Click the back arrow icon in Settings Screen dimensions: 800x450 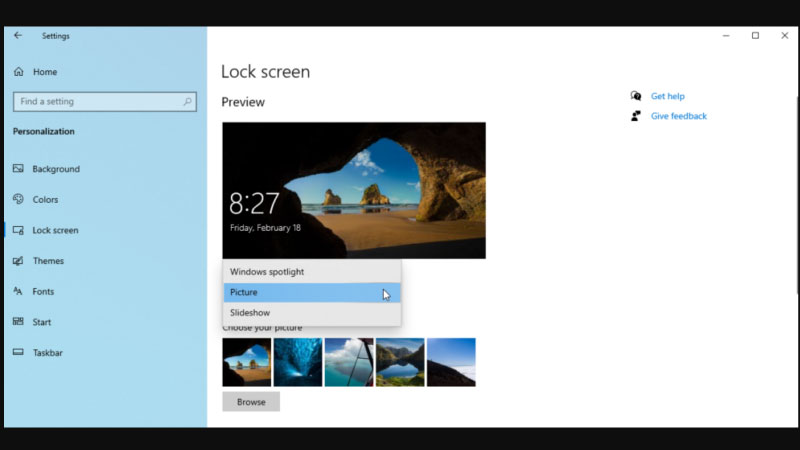[18, 36]
